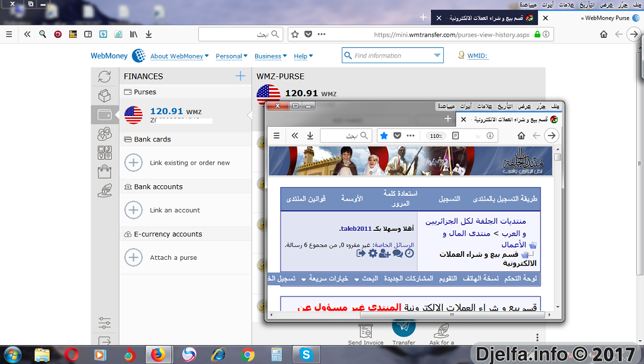Image resolution: width=644 pixels, height=364 pixels.
Task: Expand the Personal dropdown menu
Action: 231,56
